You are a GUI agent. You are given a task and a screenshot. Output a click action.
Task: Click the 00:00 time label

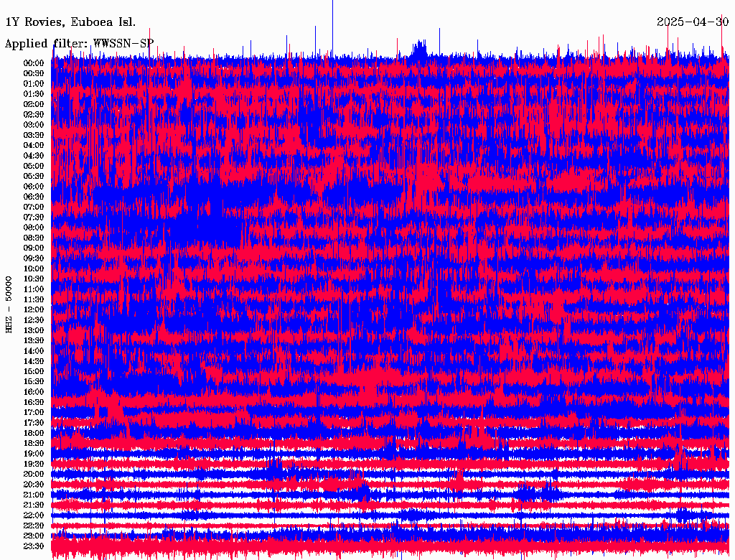tap(33, 63)
